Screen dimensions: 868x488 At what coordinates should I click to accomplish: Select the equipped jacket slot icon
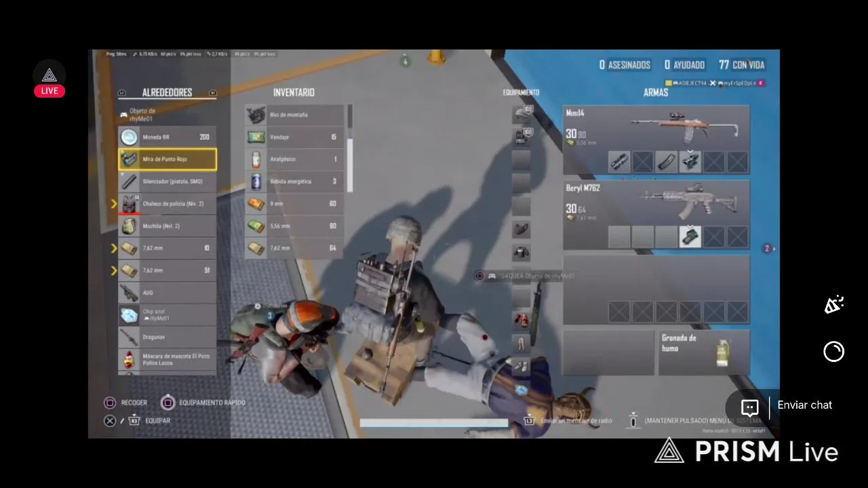point(521,253)
